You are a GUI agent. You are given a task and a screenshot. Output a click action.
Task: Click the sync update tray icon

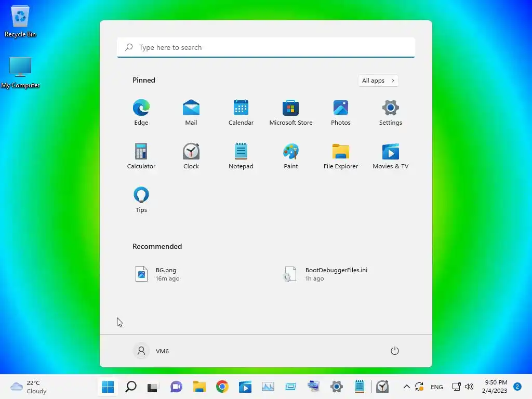[x=419, y=387]
